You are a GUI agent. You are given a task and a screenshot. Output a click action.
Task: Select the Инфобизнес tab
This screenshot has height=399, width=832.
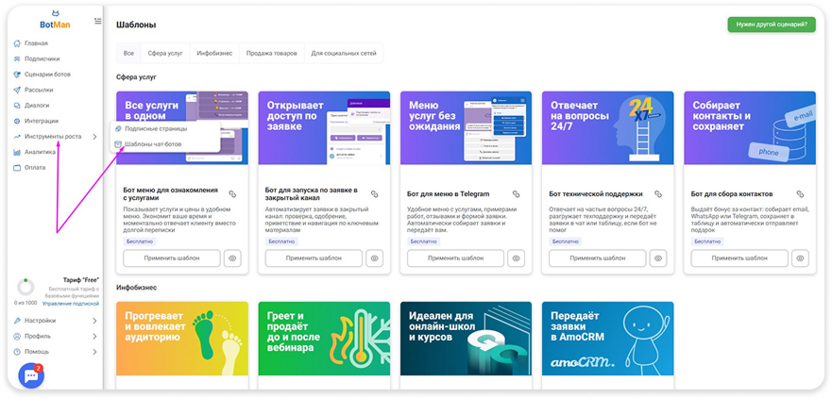214,54
